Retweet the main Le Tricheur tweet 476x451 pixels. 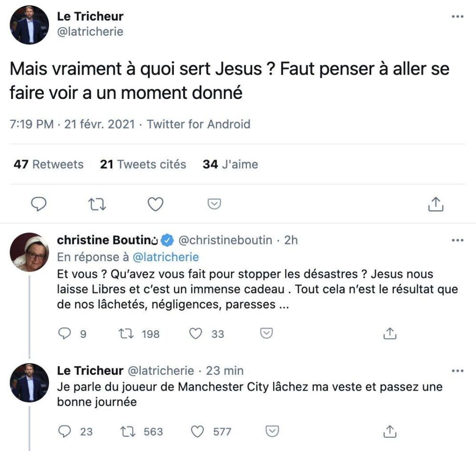point(97,204)
